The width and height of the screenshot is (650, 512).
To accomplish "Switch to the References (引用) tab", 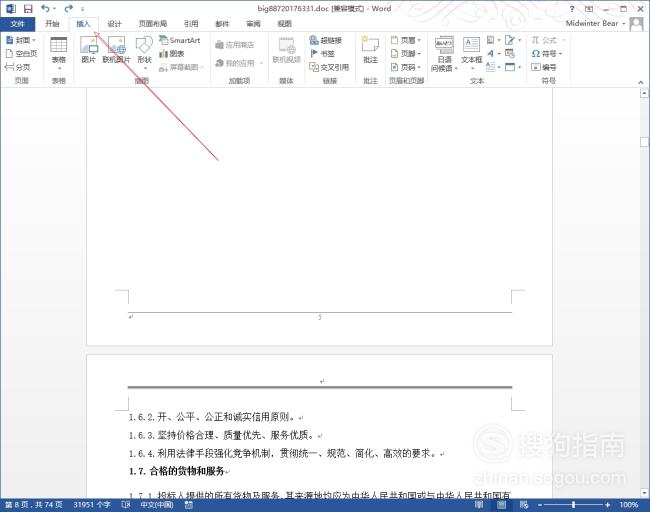I will [x=191, y=24].
